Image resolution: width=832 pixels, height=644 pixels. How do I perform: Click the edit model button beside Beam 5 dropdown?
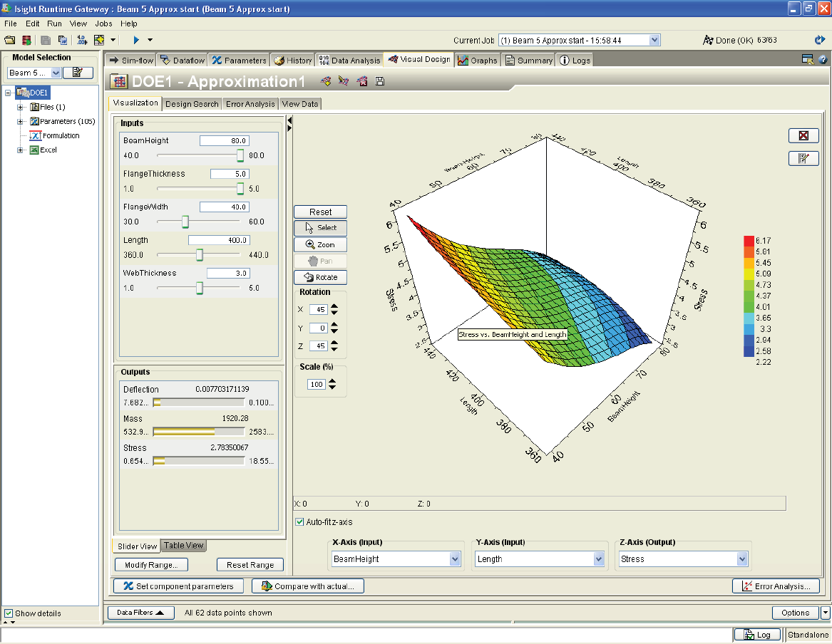coord(78,73)
